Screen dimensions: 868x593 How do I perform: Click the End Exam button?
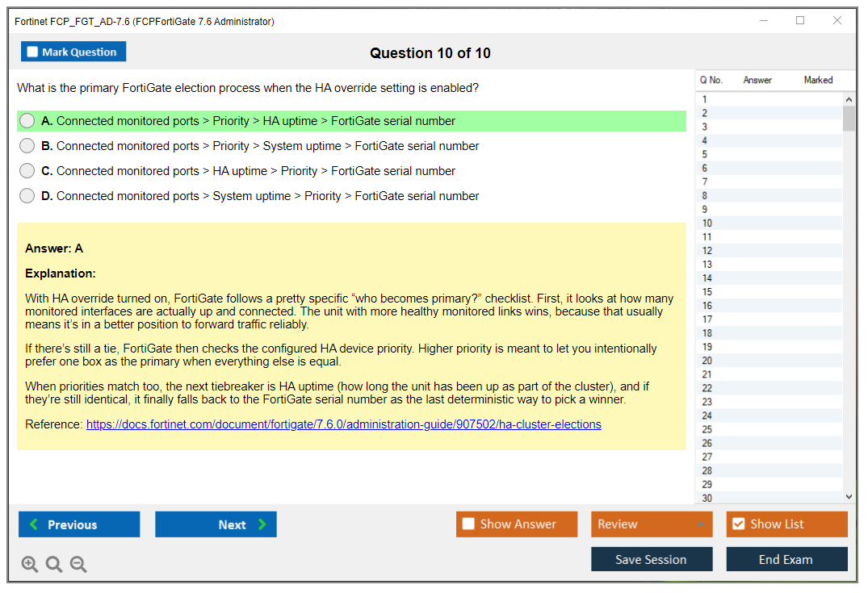tap(786, 559)
